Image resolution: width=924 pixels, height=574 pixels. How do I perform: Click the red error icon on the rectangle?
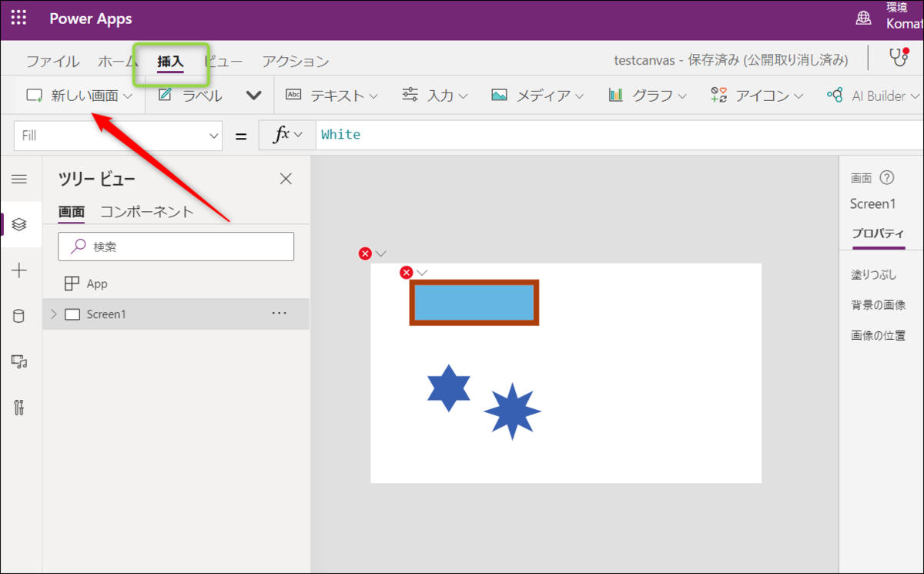407,272
